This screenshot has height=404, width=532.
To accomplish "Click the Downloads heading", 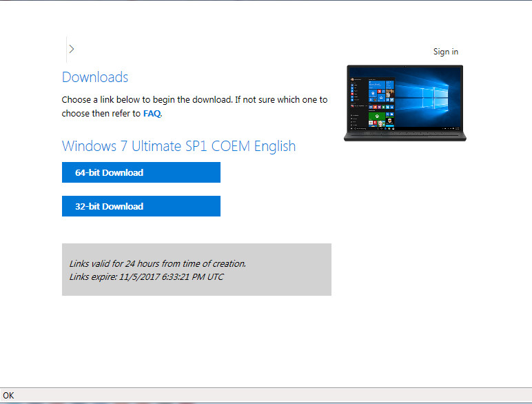I will point(95,77).
